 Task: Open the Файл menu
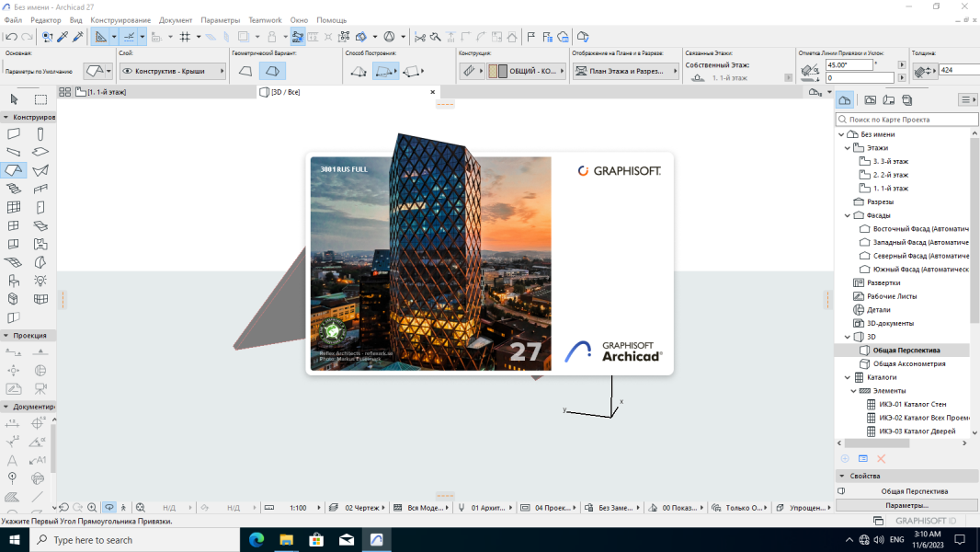13,20
